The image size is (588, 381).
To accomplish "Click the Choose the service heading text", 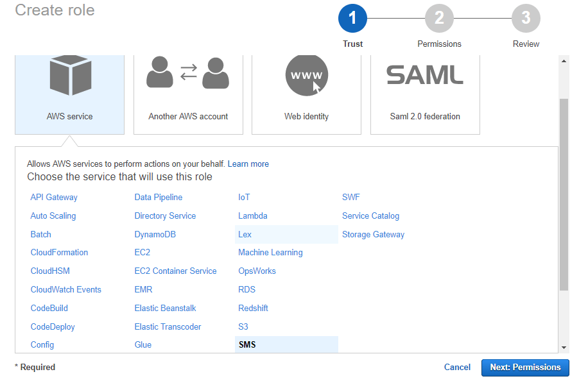I will point(119,177).
